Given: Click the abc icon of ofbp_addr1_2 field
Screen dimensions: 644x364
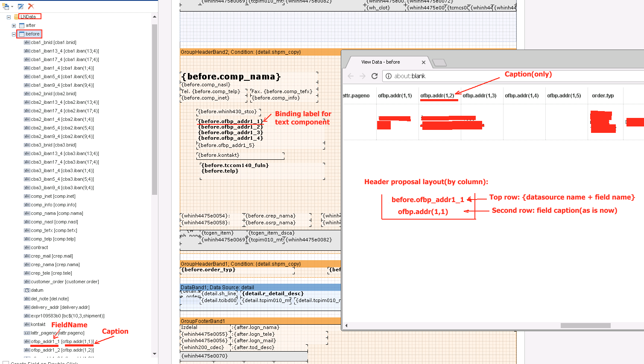Looking at the screenshot, I should 27,350.
